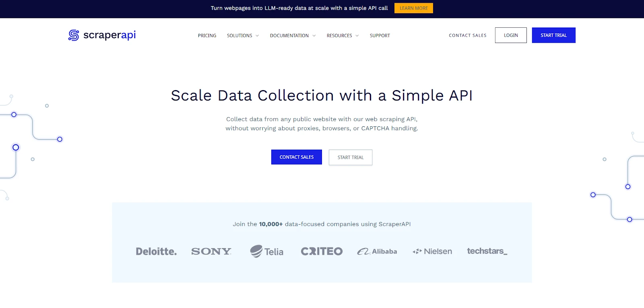Click the Criteo logo
644x308 pixels.
[322, 251]
